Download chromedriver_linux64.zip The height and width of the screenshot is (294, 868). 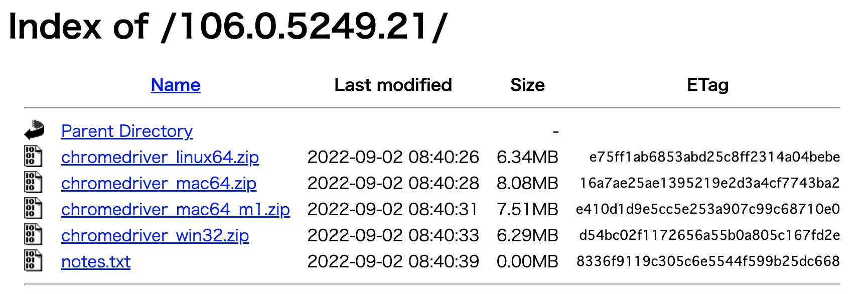point(160,157)
